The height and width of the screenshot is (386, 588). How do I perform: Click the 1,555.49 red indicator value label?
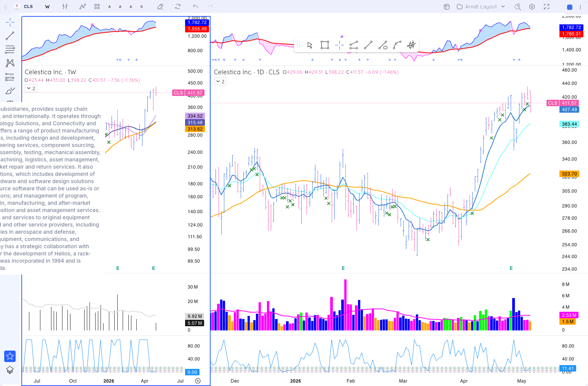point(197,29)
